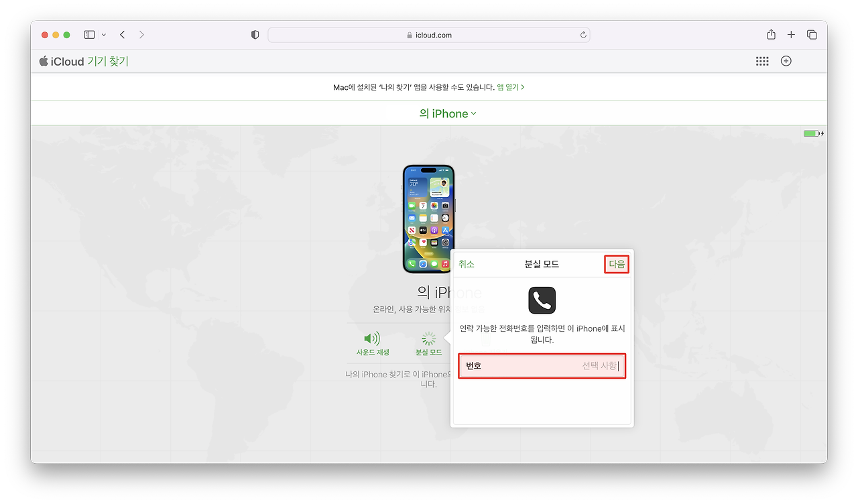Open the privacy shield report icon
858x504 pixels.
click(x=255, y=35)
